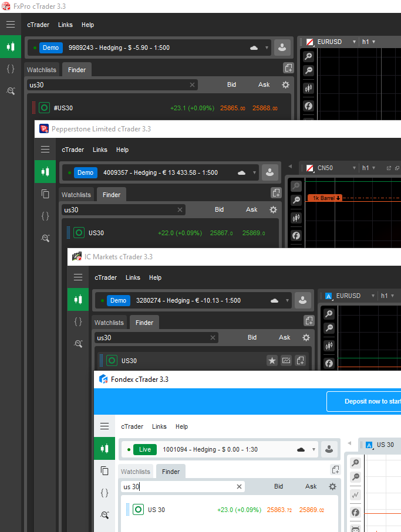Collapse panel arrow beside Pepperstone chart
401x532 pixels.
click(x=290, y=167)
